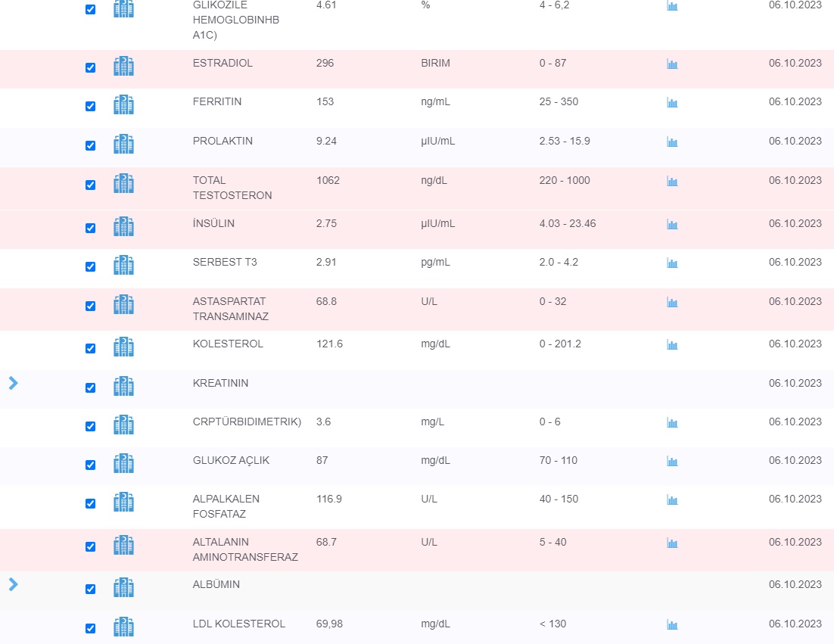Image resolution: width=834 pixels, height=644 pixels.
Task: Expand the ALBÜMIN row with chevron
Action: pos(13,584)
